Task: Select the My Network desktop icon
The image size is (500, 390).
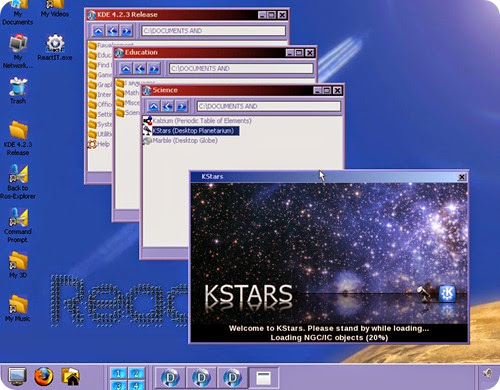Action: click(18, 51)
